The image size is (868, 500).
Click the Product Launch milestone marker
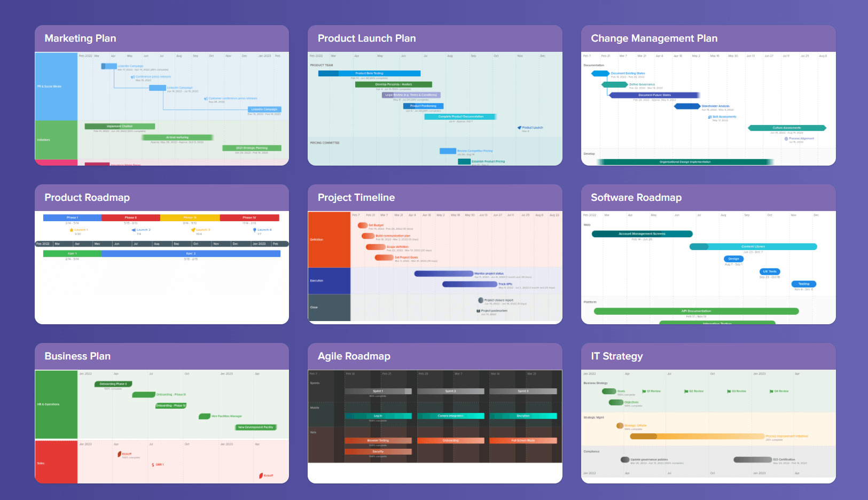click(x=519, y=128)
